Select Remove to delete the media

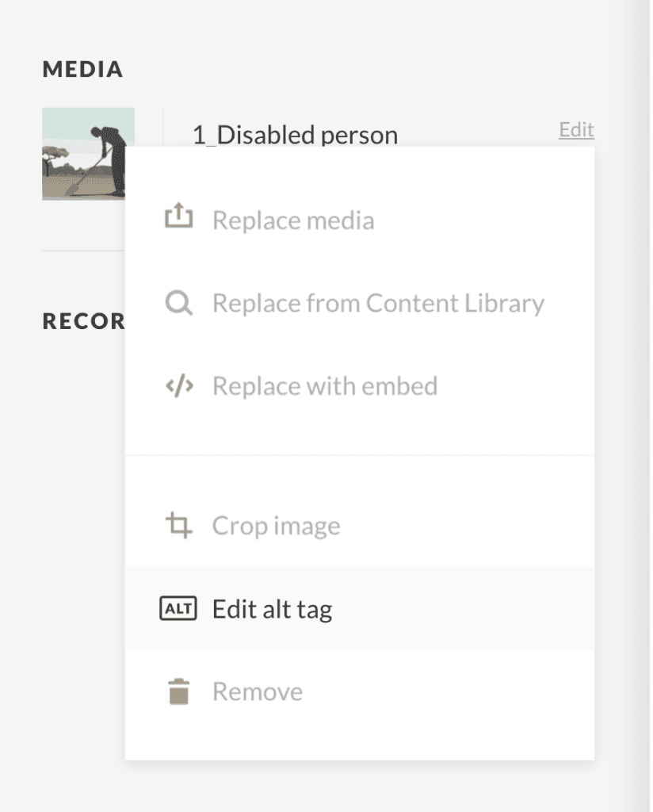(x=257, y=691)
